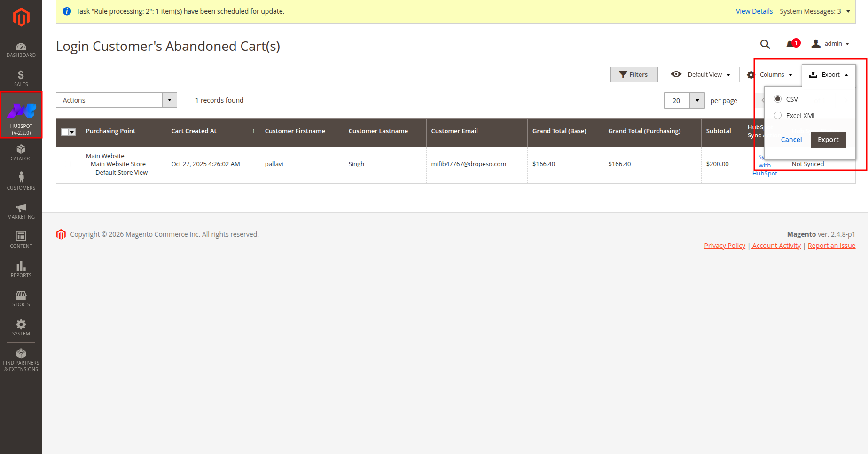Select the Excel XML export format
Screen dimensions: 868x454
778,116
